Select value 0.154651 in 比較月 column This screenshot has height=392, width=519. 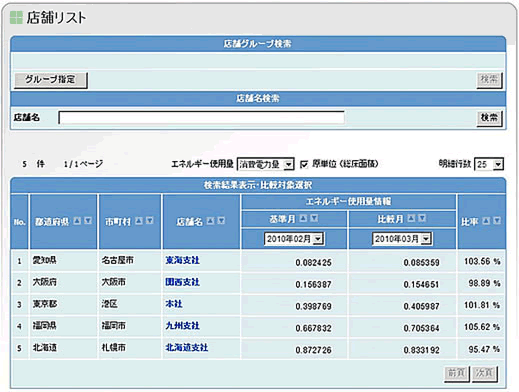pyautogui.click(x=421, y=284)
